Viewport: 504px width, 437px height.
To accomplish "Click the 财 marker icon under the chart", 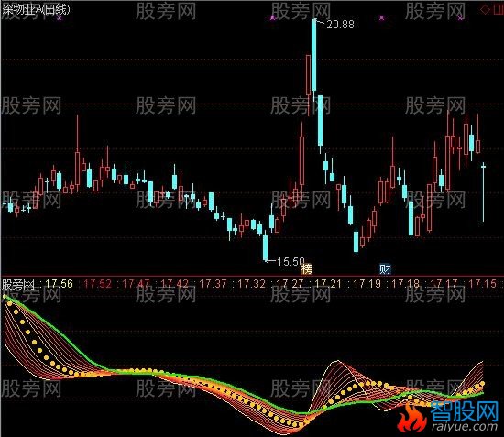I will (x=385, y=269).
